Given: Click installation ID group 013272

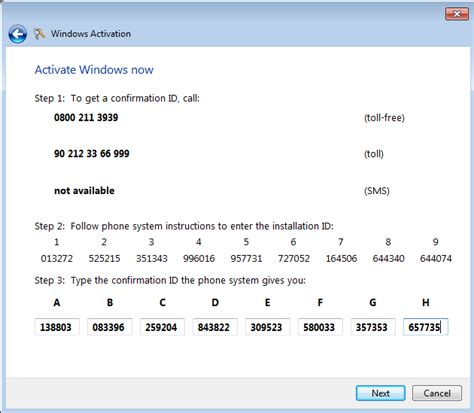Looking at the screenshot, I should coord(57,258).
